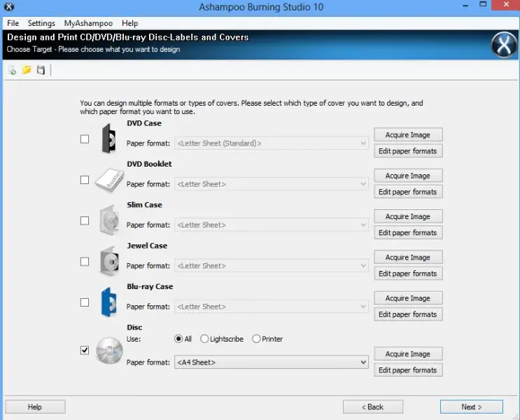Click Edit paper formats for Disc
Viewport: 520px width, 420px height.
pos(408,370)
